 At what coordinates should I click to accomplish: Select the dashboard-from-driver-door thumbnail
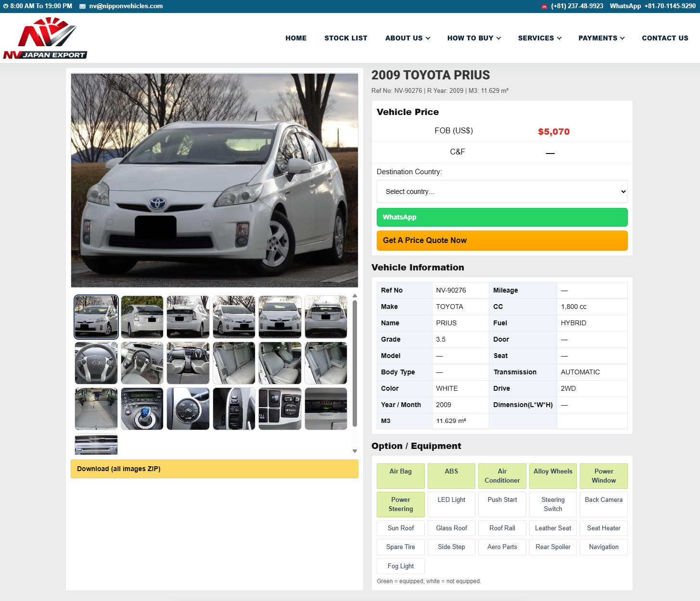pyautogui.click(x=142, y=363)
